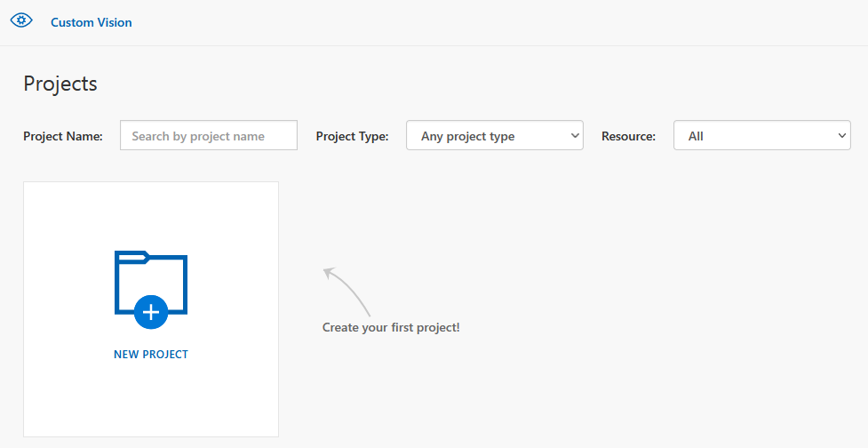Click the folder tab notch on project icon
Screen dimensions: 868x448
point(131,258)
